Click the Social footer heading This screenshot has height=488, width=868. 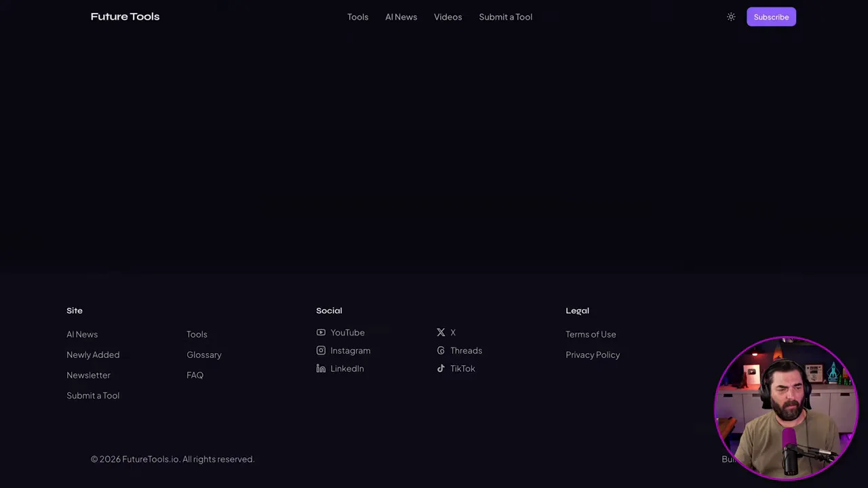point(329,310)
